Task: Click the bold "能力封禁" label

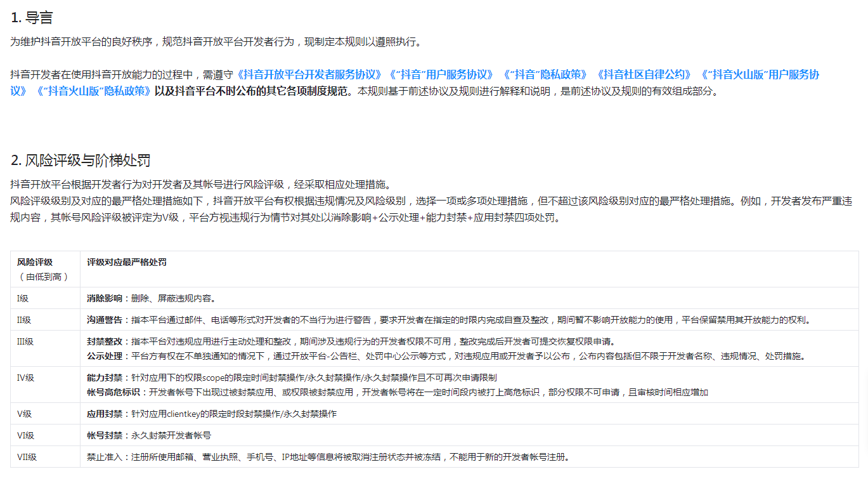Action: 105,378
